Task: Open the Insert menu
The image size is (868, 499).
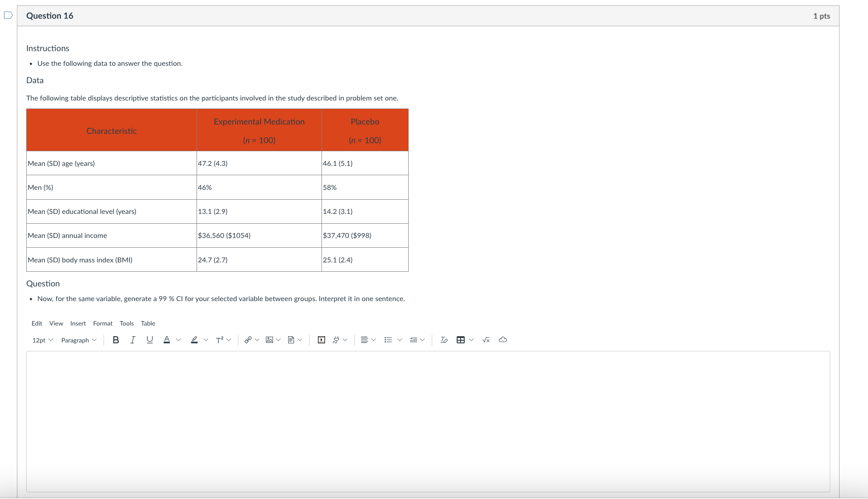Action: point(78,323)
